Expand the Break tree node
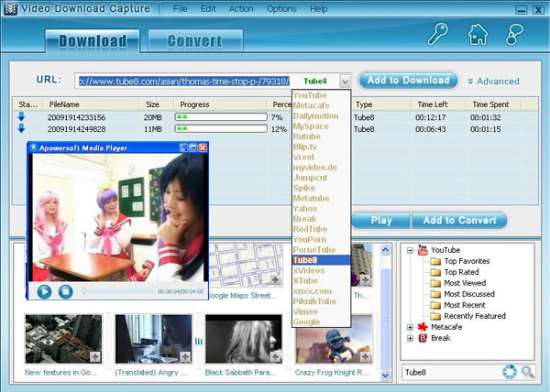Image resolution: width=550 pixels, height=392 pixels. click(x=410, y=338)
